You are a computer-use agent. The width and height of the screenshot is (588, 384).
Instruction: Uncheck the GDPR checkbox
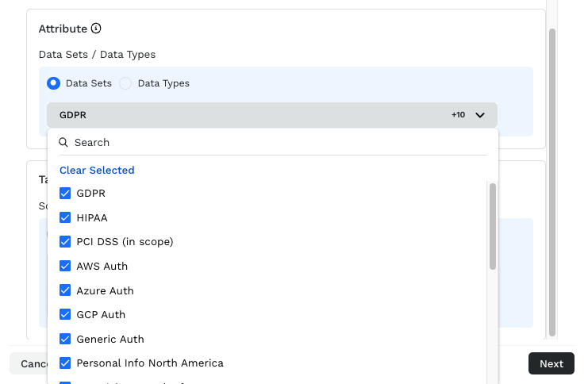65,194
